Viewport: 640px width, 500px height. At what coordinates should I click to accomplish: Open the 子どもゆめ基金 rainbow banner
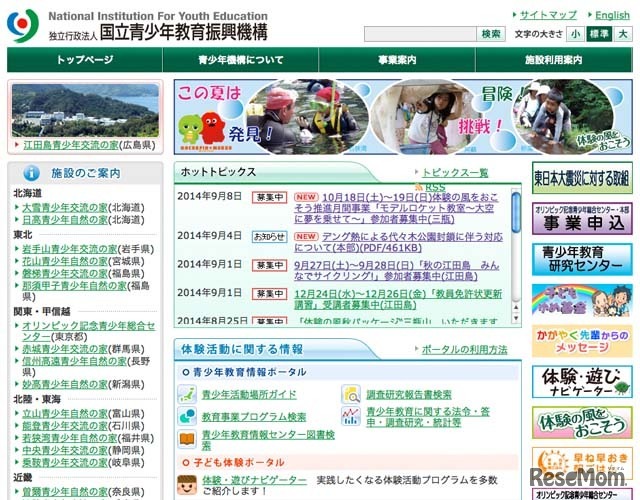coord(582,300)
